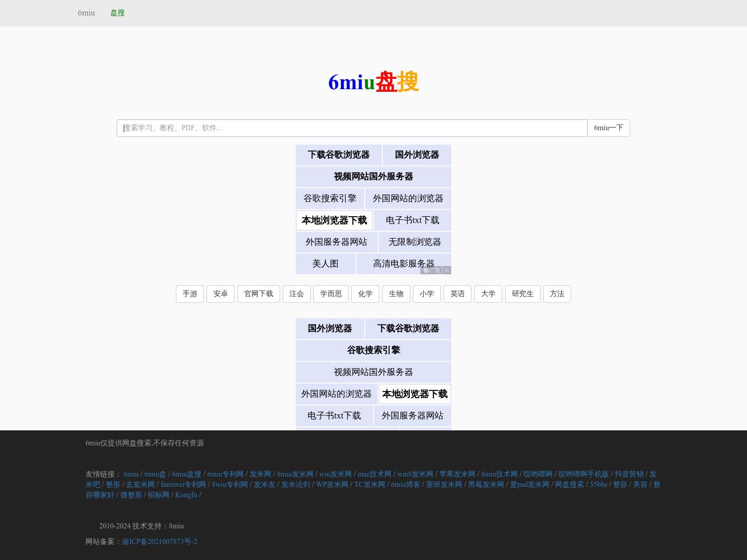Select the 盘搜 tab in navbar

[117, 13]
